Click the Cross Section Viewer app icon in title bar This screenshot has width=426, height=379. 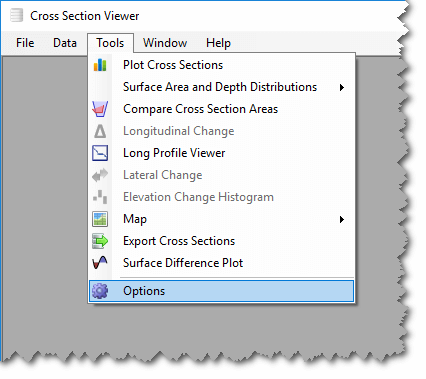(16, 15)
